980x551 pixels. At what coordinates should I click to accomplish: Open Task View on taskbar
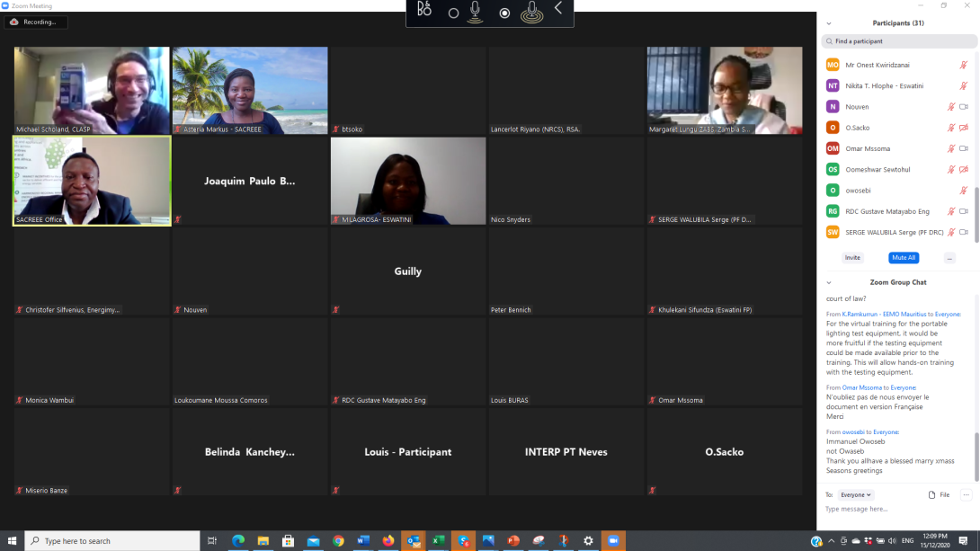pyautogui.click(x=212, y=541)
